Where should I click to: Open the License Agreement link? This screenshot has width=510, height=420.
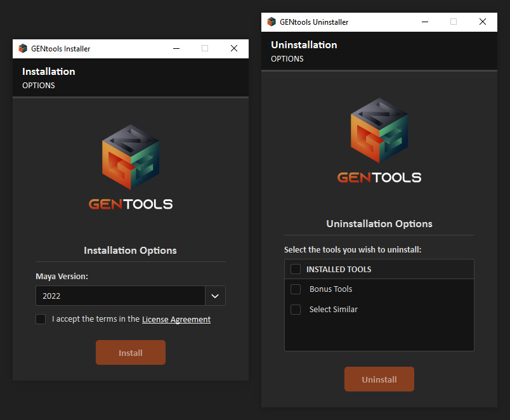(x=176, y=319)
